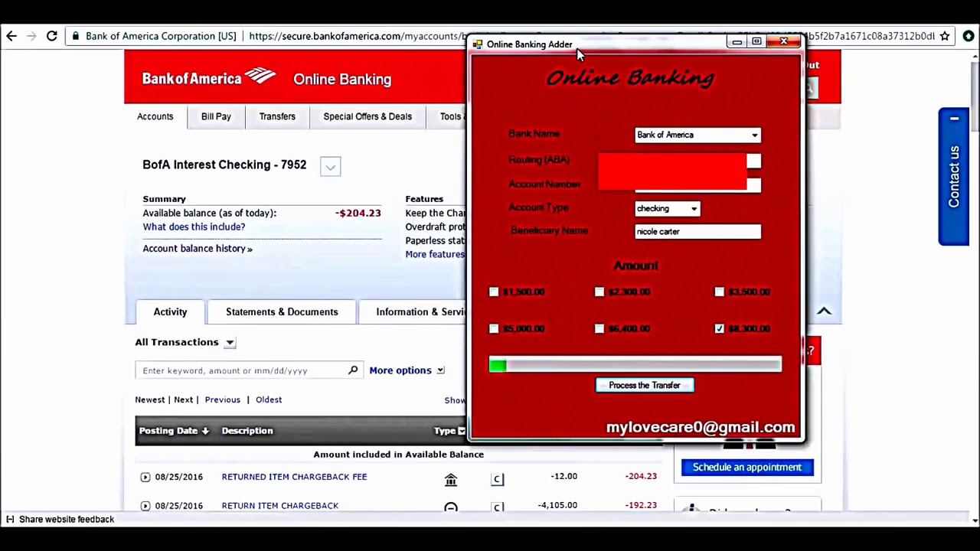Click Share website feedback link
This screenshot has height=551, width=980.
point(67,520)
